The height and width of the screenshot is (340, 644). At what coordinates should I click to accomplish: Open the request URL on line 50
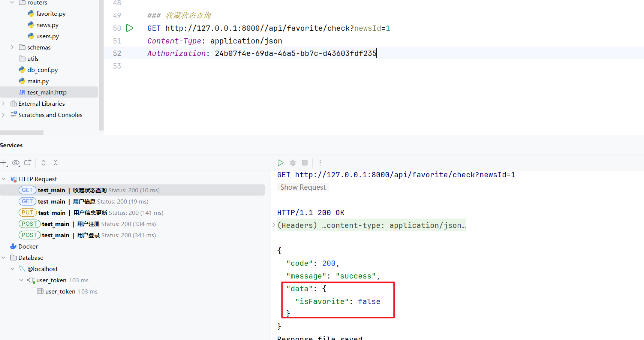point(277,28)
